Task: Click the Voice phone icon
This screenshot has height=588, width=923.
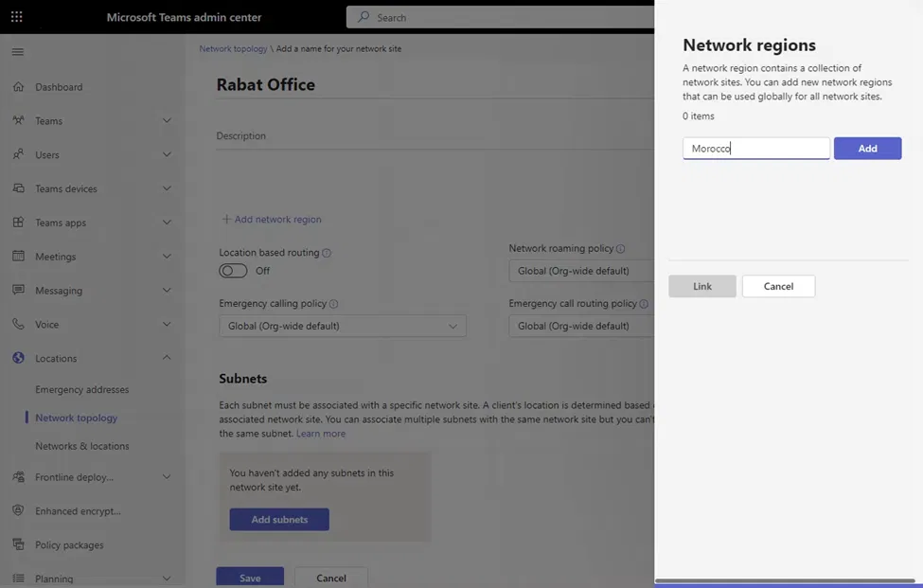Action: click(18, 324)
